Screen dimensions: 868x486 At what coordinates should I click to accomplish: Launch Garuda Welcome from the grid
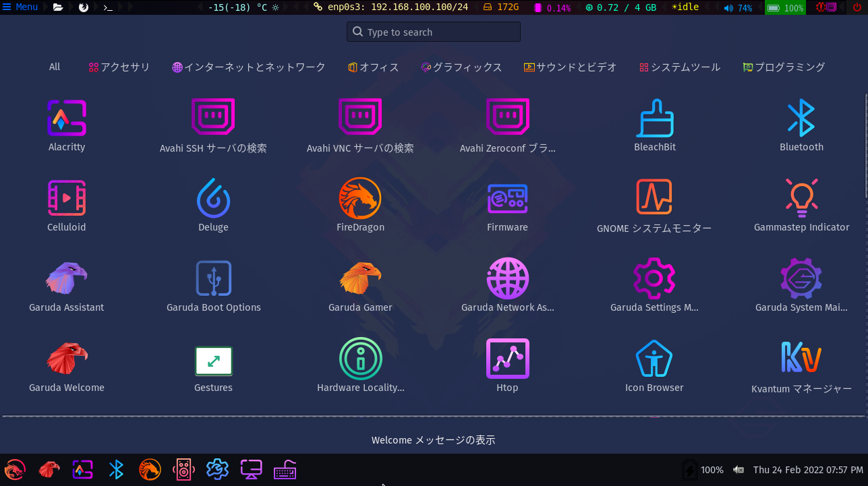(67, 366)
